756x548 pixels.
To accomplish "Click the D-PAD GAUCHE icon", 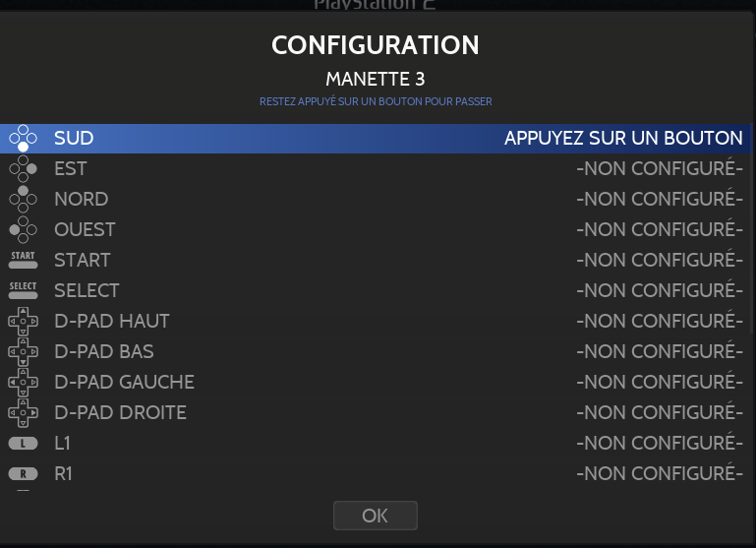I will (23, 383).
